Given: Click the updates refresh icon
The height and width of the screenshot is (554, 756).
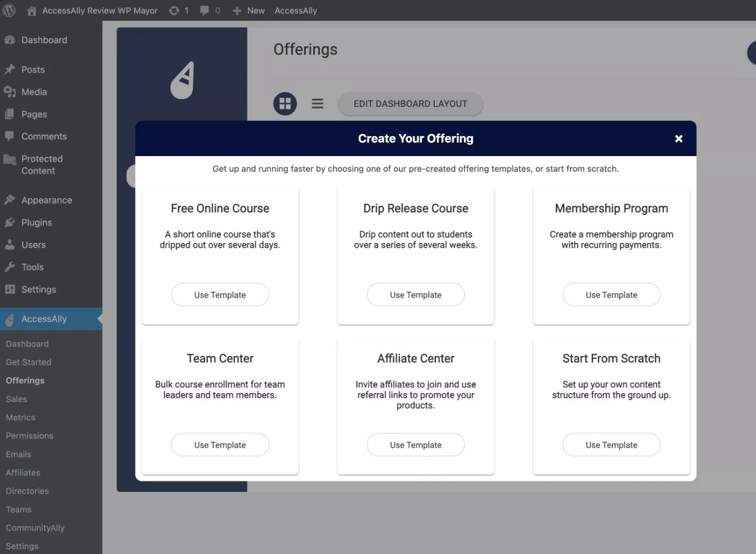Looking at the screenshot, I should click(174, 10).
